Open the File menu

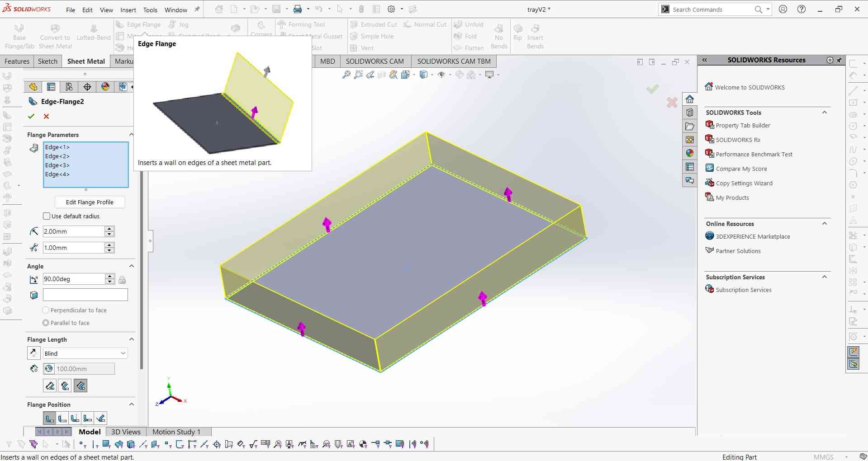(71, 9)
